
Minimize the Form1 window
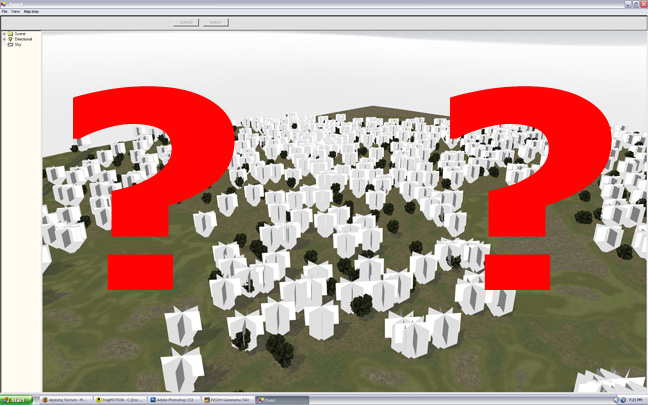629,4
